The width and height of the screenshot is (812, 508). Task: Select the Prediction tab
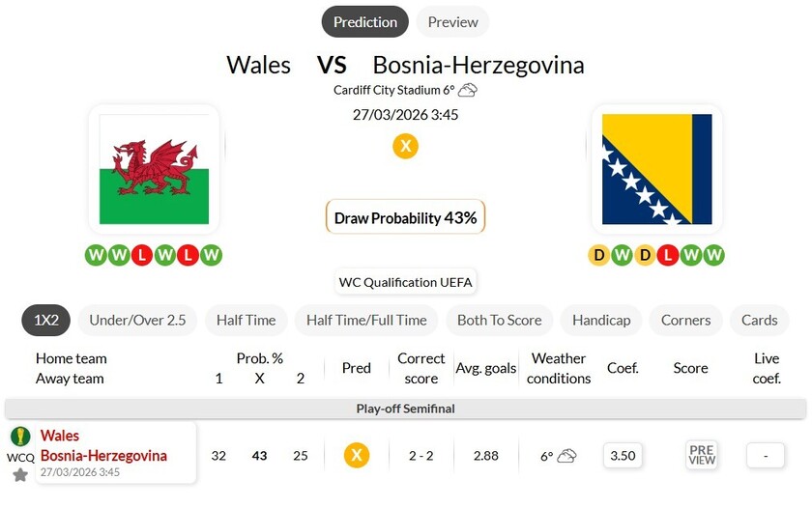[365, 22]
